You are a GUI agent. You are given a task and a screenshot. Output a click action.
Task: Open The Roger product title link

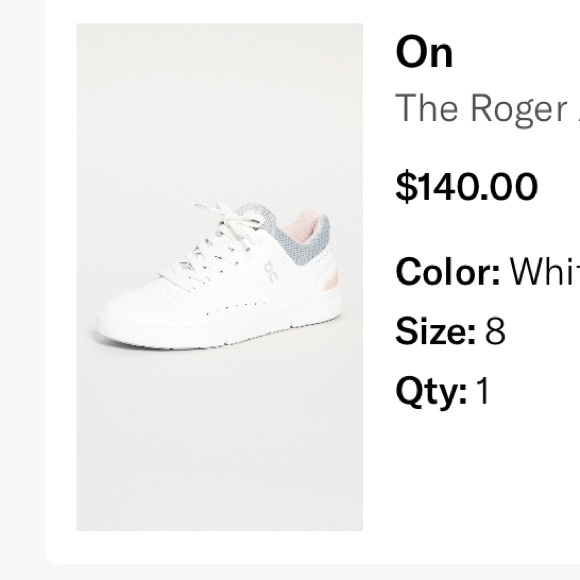point(488,108)
